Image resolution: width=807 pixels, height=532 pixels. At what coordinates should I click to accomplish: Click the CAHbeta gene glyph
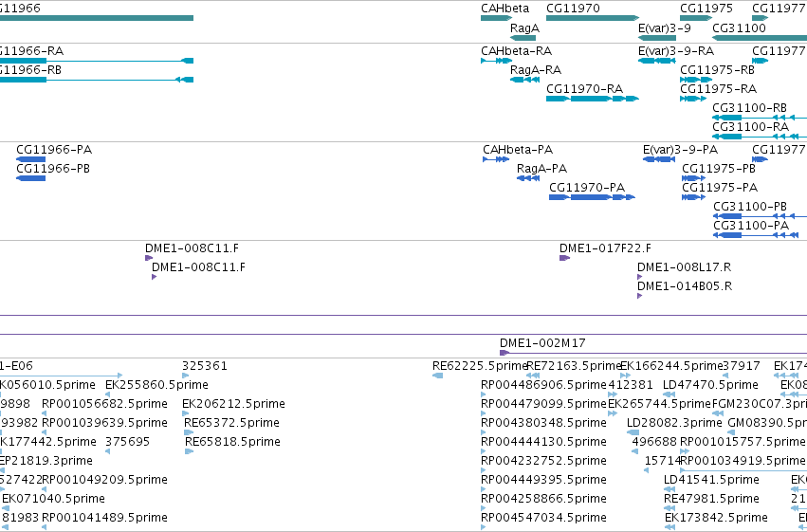497,18
